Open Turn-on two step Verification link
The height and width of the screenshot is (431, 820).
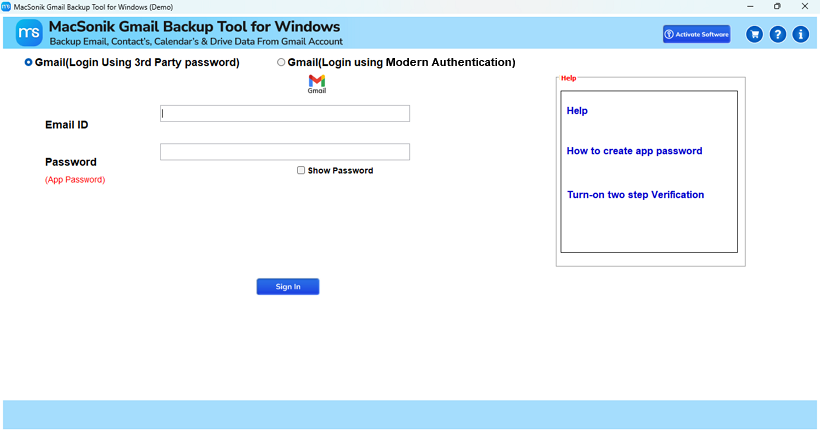[635, 195]
